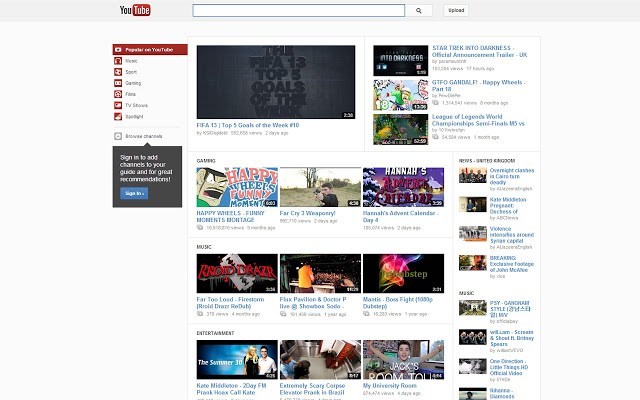
Task: Open Rihanna Diamonds video link
Action: pyautogui.click(x=502, y=393)
